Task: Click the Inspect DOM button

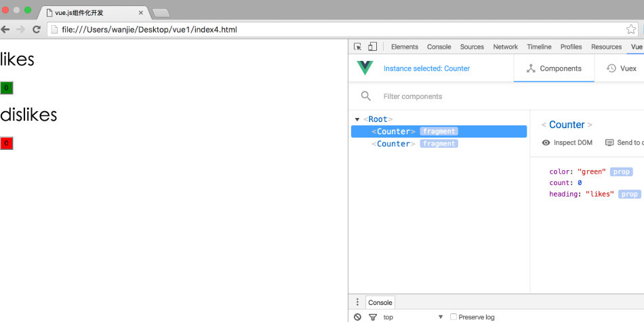Action: pos(567,142)
